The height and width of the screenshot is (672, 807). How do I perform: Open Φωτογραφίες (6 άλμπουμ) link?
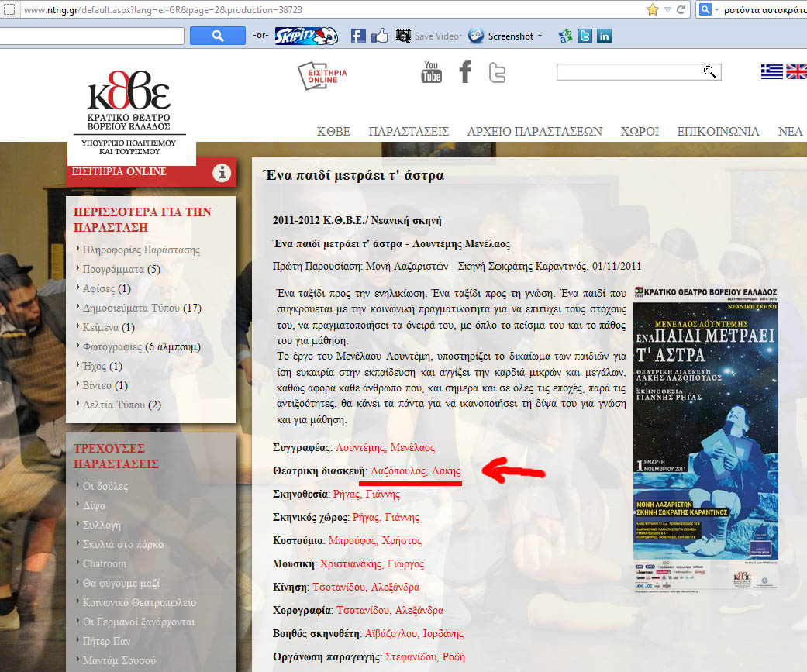pos(142,346)
